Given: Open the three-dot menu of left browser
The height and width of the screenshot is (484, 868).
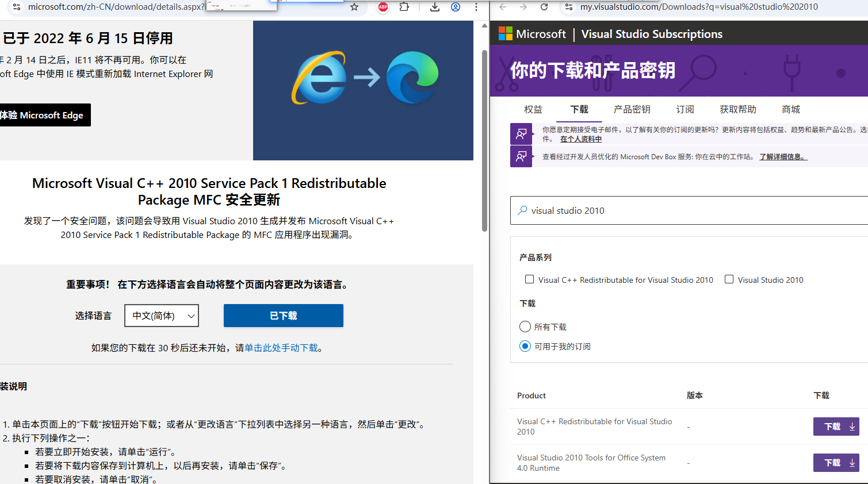Looking at the screenshot, I should 476,7.
